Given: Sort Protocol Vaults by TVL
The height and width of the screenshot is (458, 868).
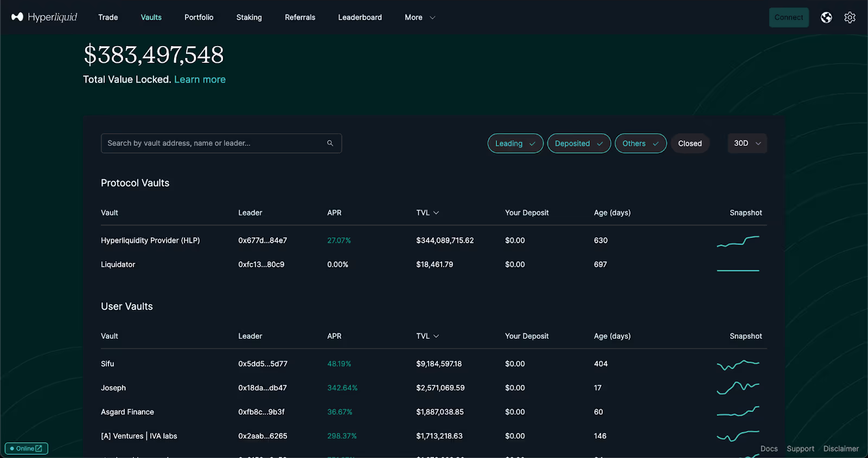Looking at the screenshot, I should click(427, 212).
